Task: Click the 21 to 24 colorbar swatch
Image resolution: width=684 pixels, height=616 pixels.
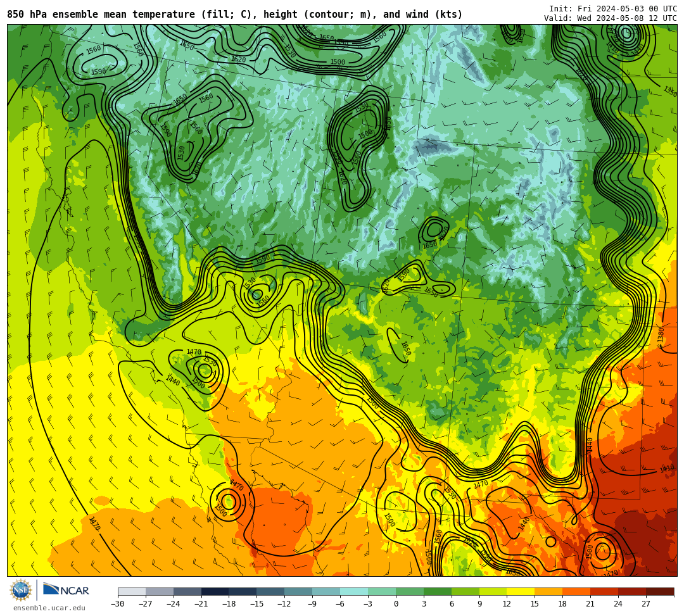Action: [x=605, y=591]
